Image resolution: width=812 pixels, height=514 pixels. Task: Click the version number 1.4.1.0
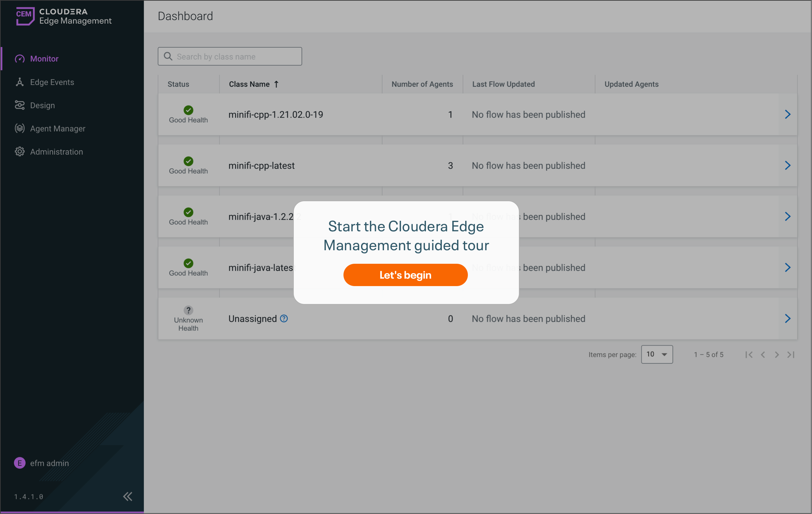click(x=28, y=497)
